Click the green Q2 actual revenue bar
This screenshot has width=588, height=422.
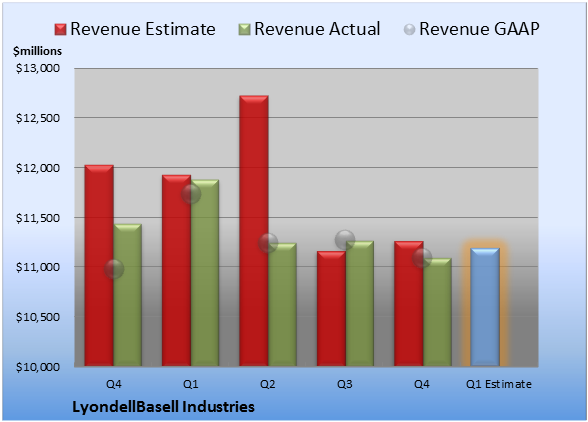[x=282, y=304]
